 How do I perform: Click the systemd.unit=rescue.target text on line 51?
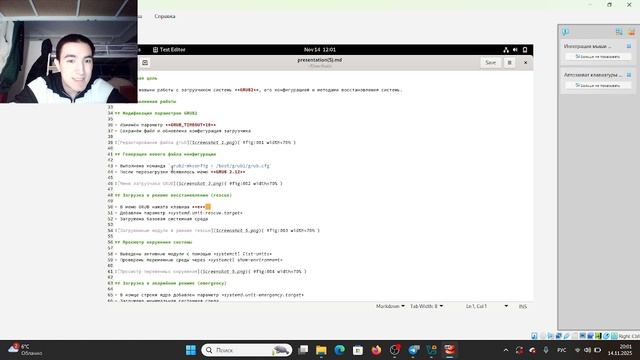[205, 213]
